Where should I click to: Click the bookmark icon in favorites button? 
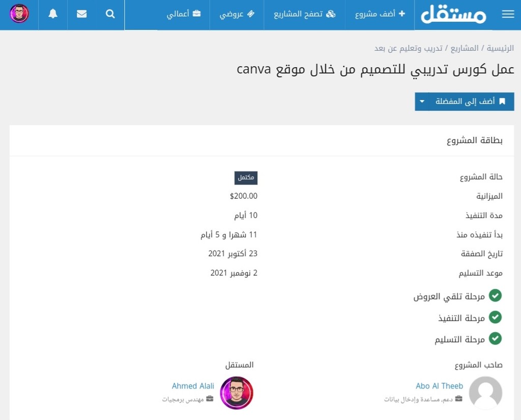(x=502, y=101)
